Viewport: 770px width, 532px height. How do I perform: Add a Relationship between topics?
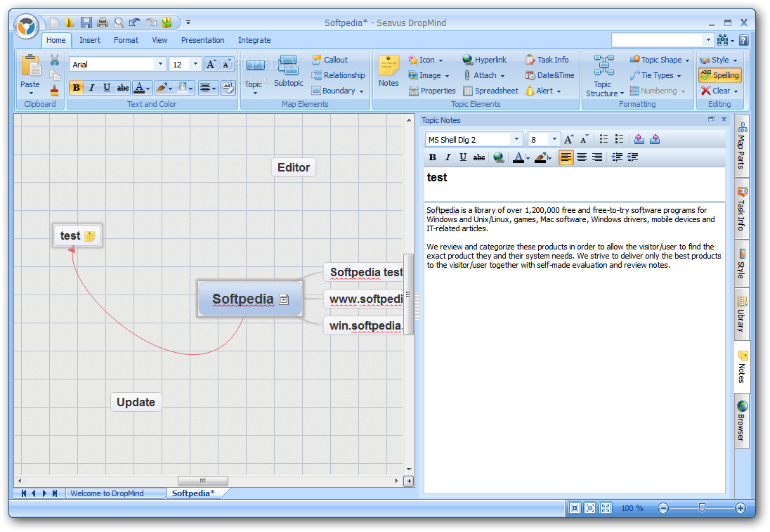click(339, 75)
